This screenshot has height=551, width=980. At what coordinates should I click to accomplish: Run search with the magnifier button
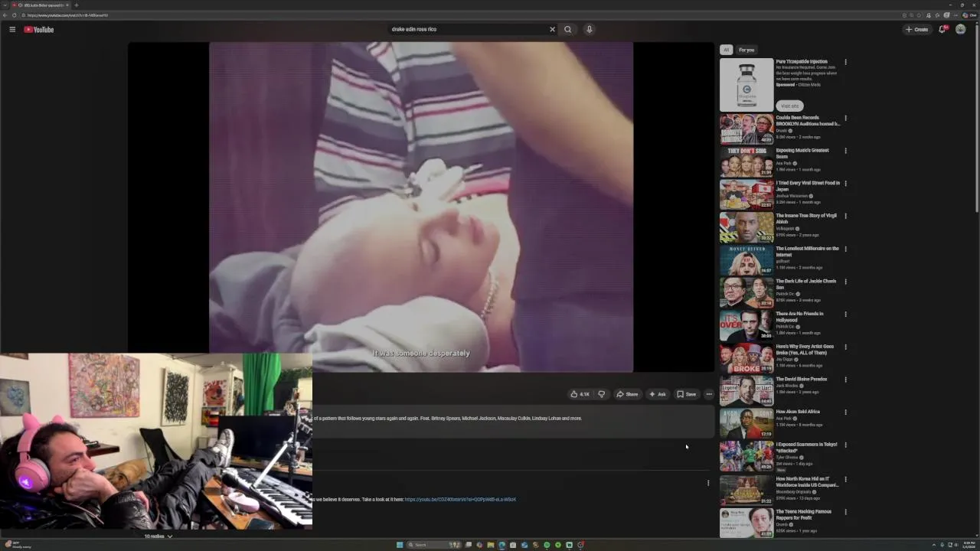click(567, 29)
